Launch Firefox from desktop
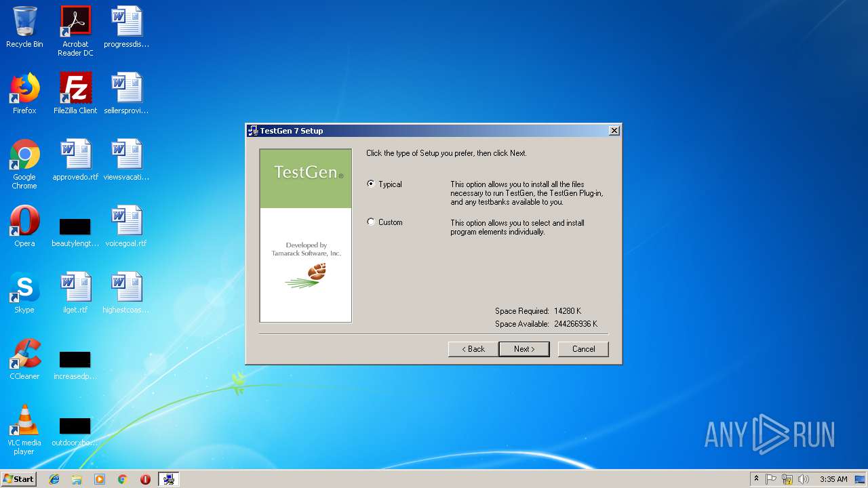The height and width of the screenshot is (488, 868). (x=24, y=94)
